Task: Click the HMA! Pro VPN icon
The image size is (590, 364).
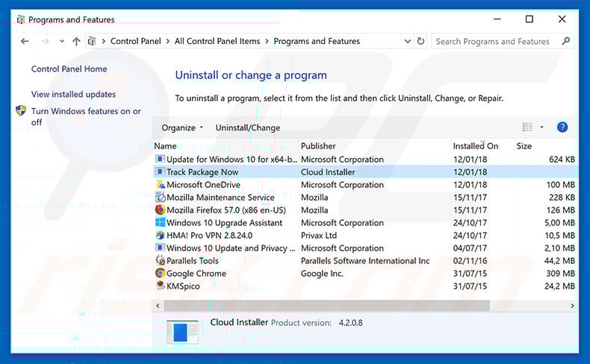Action: [x=161, y=235]
